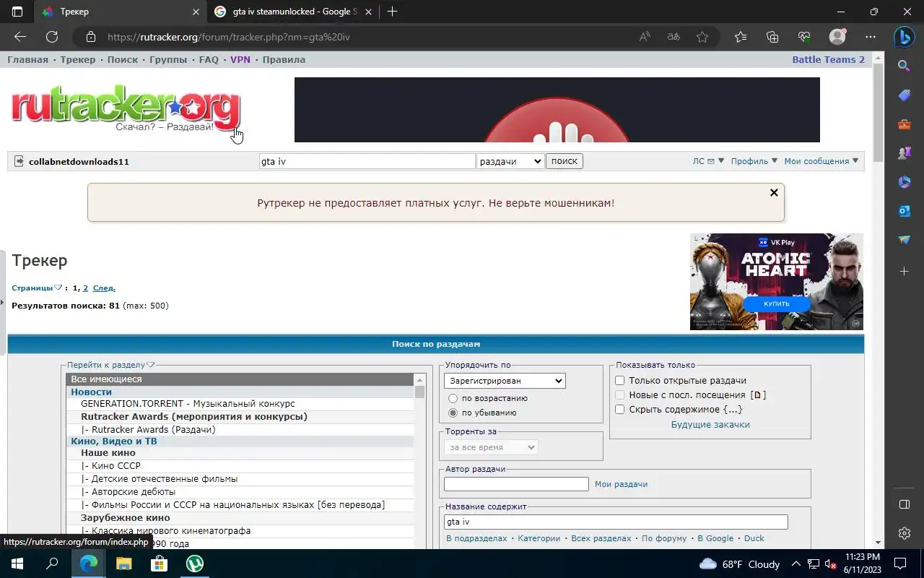The width and height of the screenshot is (924, 578).
Task: Expand 'Перейти к разделу' arrow
Action: pos(151,365)
